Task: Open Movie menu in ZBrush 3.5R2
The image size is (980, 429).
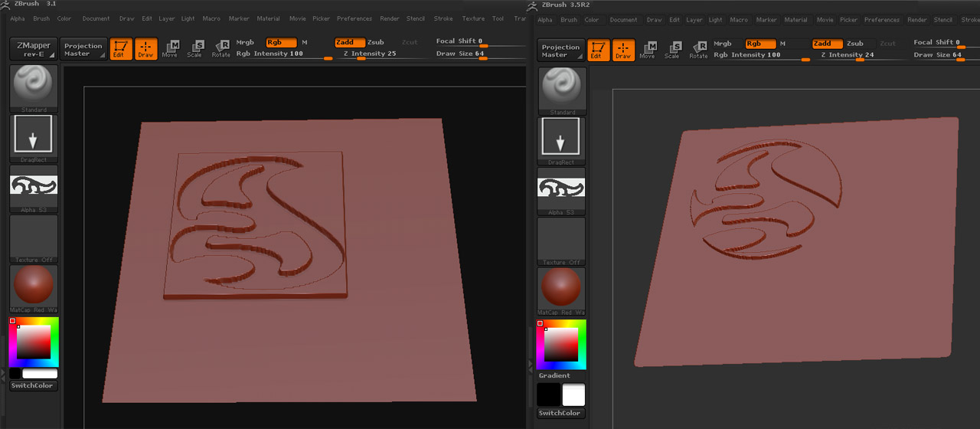Action: [825, 20]
